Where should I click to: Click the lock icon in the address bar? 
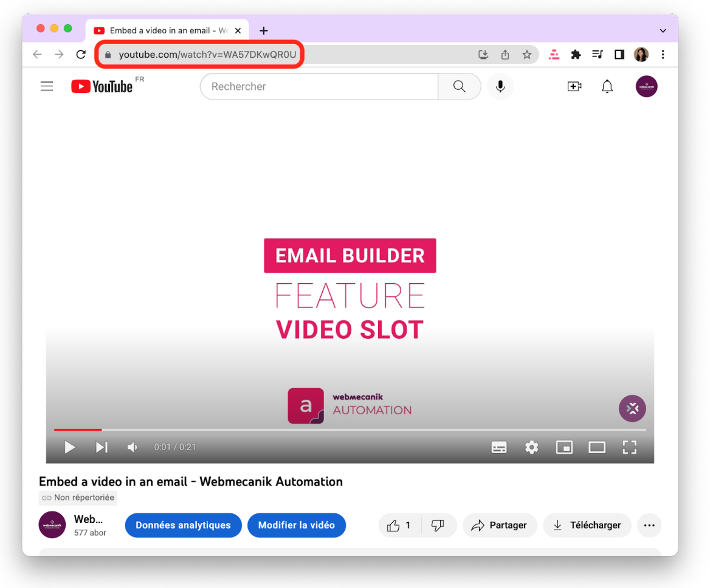[108, 55]
